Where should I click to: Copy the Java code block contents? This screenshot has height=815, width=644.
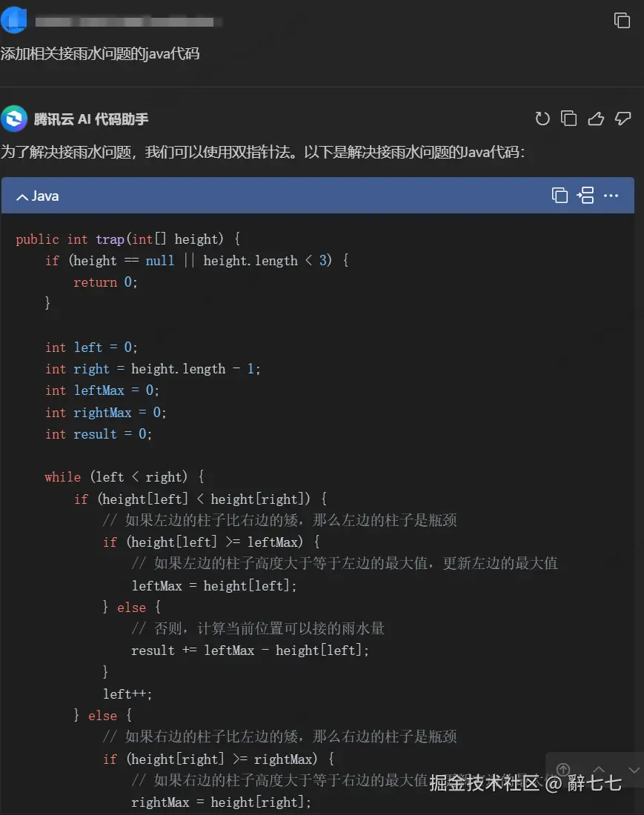[x=560, y=196]
